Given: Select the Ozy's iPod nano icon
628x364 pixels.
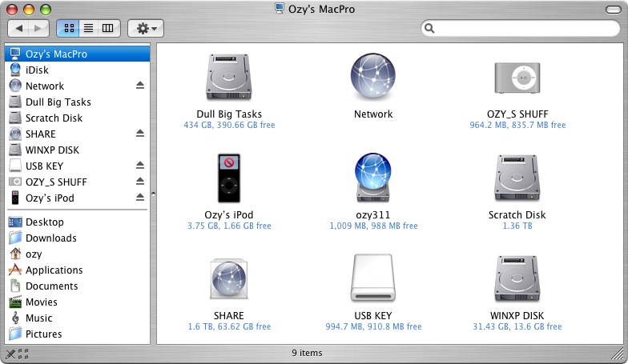Looking at the screenshot, I should pyautogui.click(x=229, y=178).
